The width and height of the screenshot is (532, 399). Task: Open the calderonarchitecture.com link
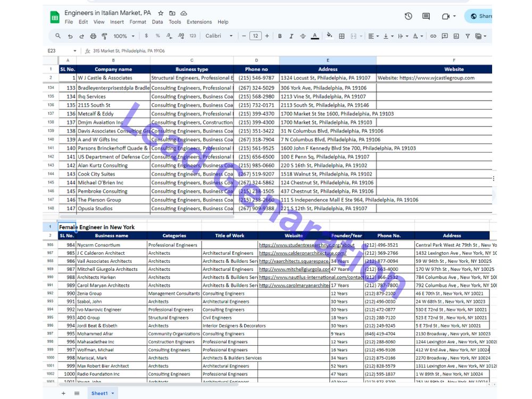(302, 253)
